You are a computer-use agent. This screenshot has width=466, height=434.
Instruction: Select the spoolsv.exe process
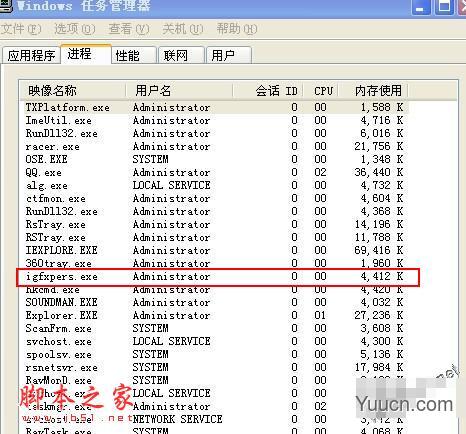click(x=214, y=355)
